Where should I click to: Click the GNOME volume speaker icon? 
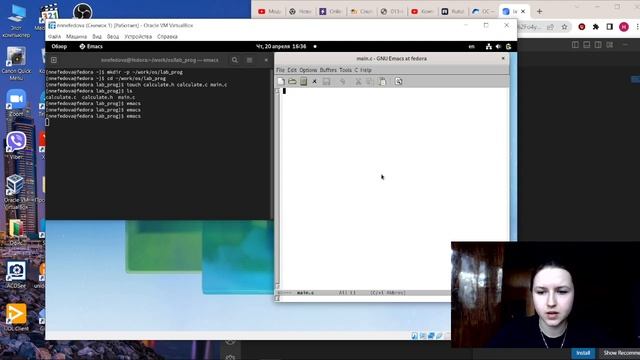[x=498, y=47]
